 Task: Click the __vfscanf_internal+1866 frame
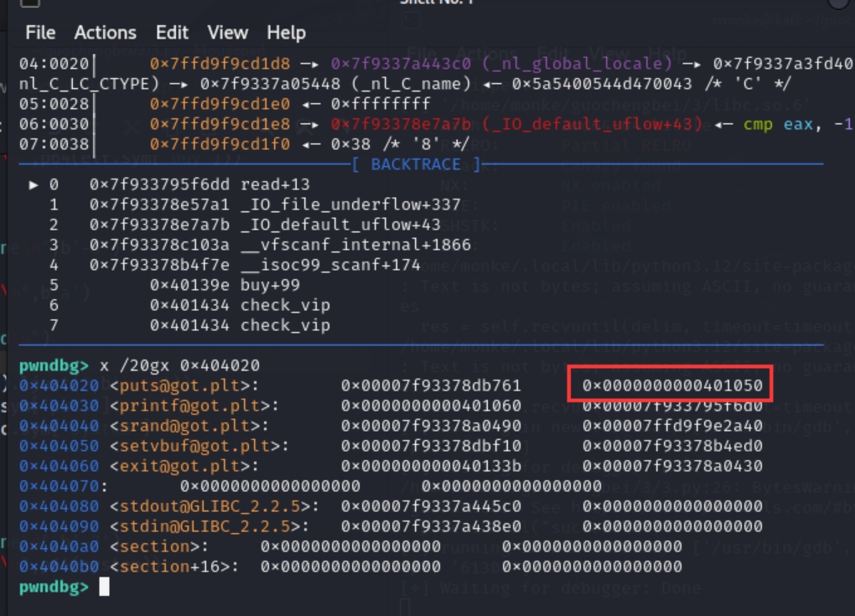point(355,245)
